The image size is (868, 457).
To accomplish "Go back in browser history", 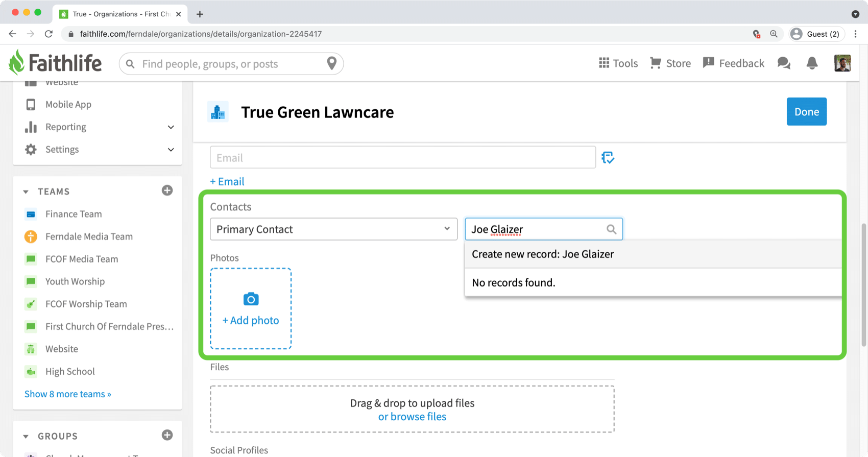I will click(12, 34).
